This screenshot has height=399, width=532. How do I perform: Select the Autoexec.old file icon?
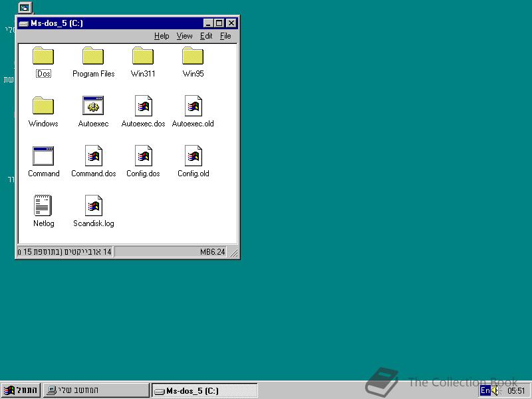(x=193, y=106)
